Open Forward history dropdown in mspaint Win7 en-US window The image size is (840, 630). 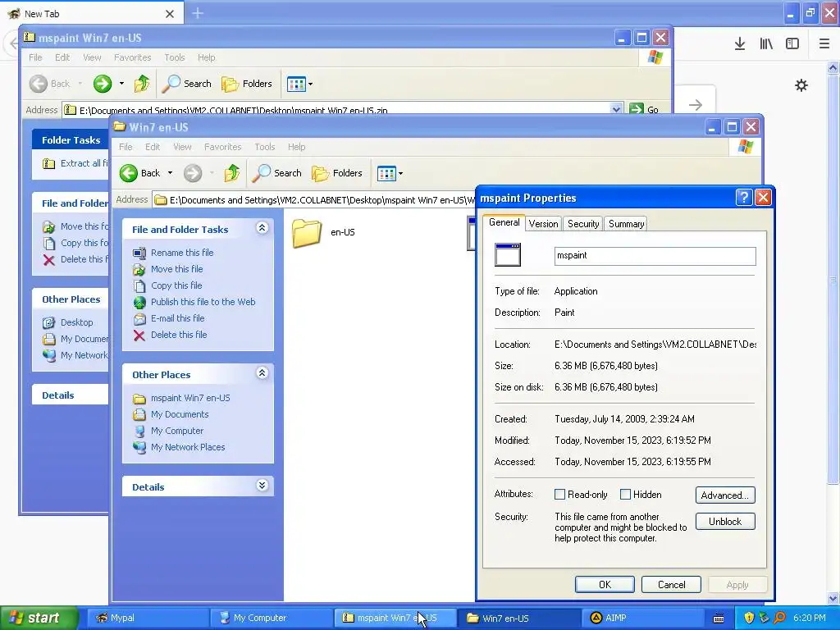[x=121, y=84]
